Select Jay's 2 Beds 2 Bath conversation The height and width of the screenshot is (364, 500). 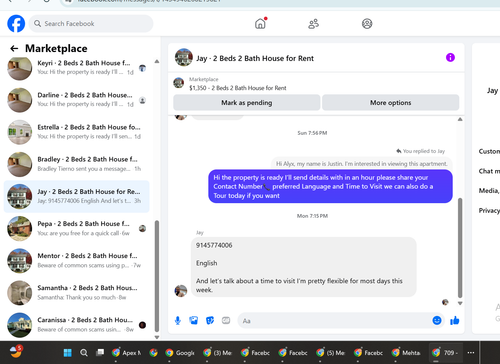pyautogui.click(x=77, y=196)
